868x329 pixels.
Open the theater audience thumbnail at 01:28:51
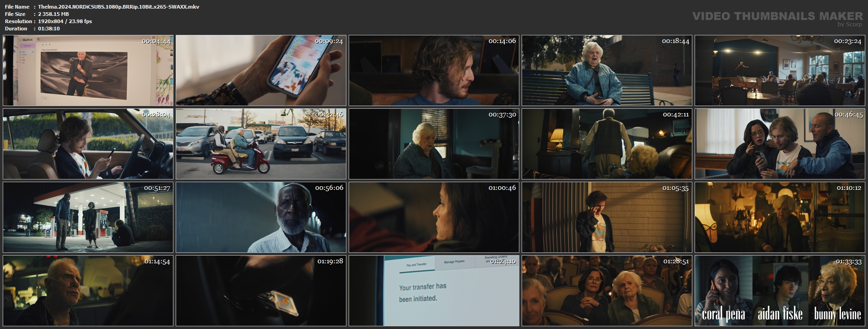607,291
